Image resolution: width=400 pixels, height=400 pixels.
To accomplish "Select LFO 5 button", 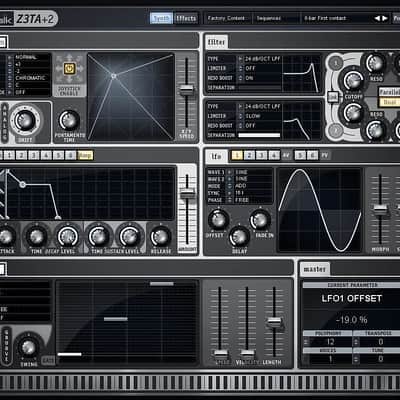I will point(300,155).
